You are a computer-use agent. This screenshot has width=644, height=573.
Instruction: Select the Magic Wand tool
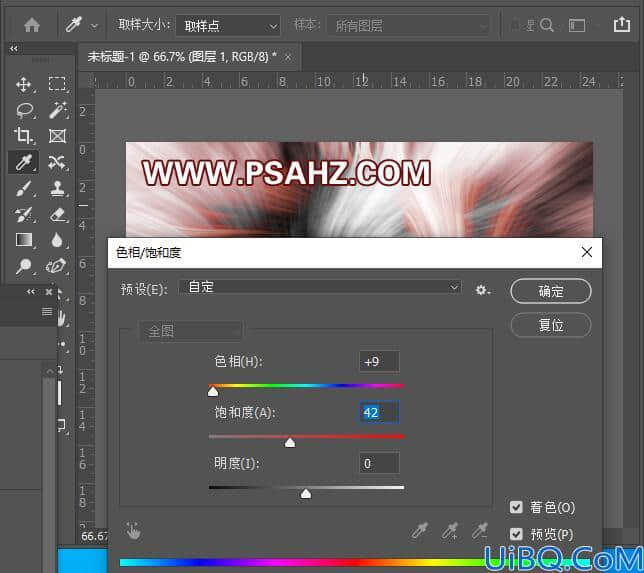(x=58, y=110)
